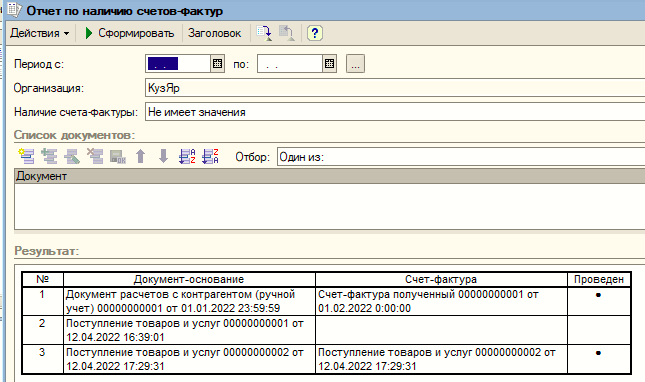645x382 pixels.
Task: Select Поступление товаров и услуг 16:39:01 cell
Action: pyautogui.click(x=189, y=330)
